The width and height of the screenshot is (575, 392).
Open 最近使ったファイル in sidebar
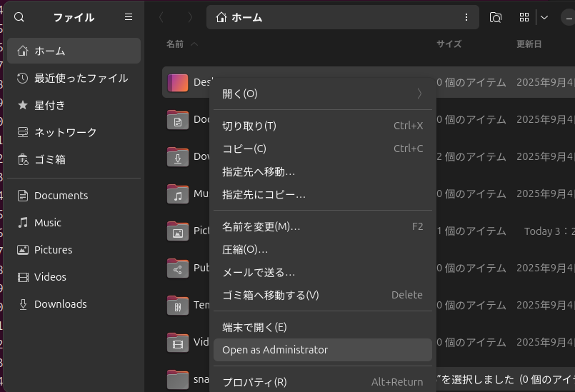point(81,78)
